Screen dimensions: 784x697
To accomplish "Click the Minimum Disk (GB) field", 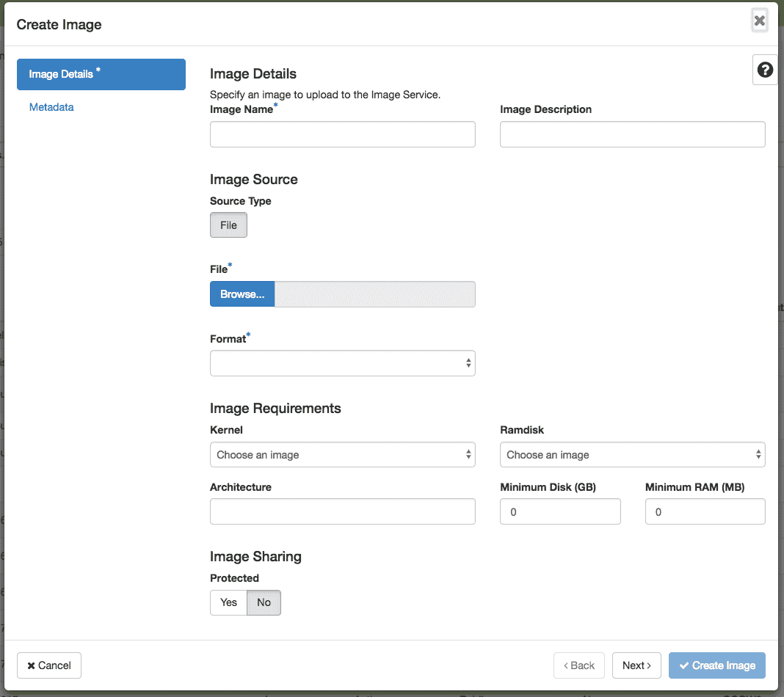I will pyautogui.click(x=560, y=511).
